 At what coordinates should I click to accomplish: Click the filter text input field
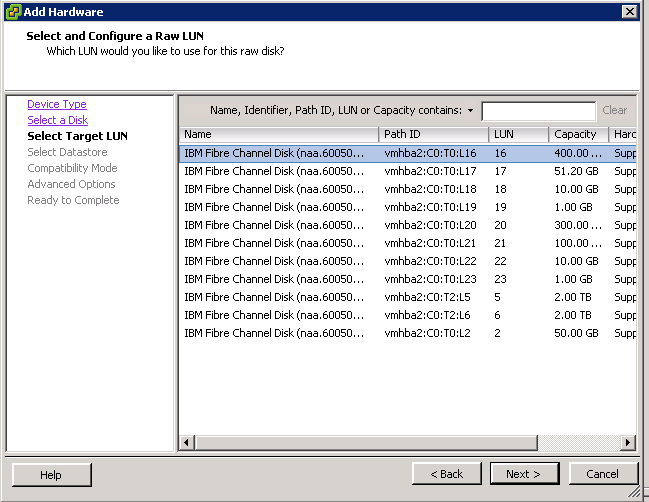(538, 111)
